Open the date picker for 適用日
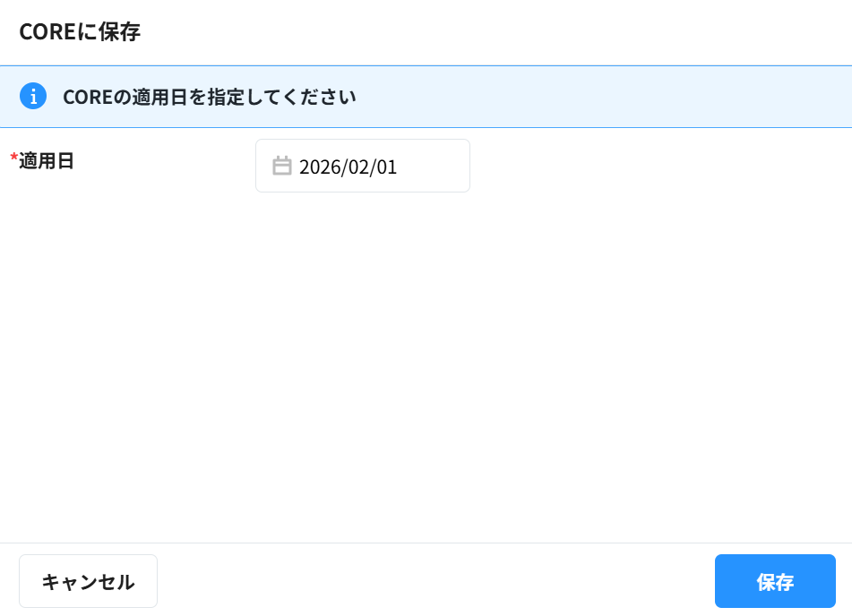 coord(282,166)
